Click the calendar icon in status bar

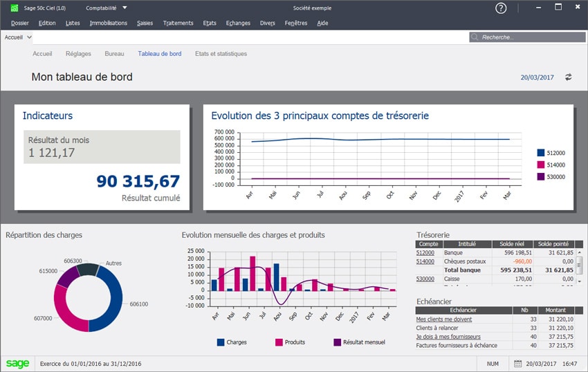click(x=517, y=364)
